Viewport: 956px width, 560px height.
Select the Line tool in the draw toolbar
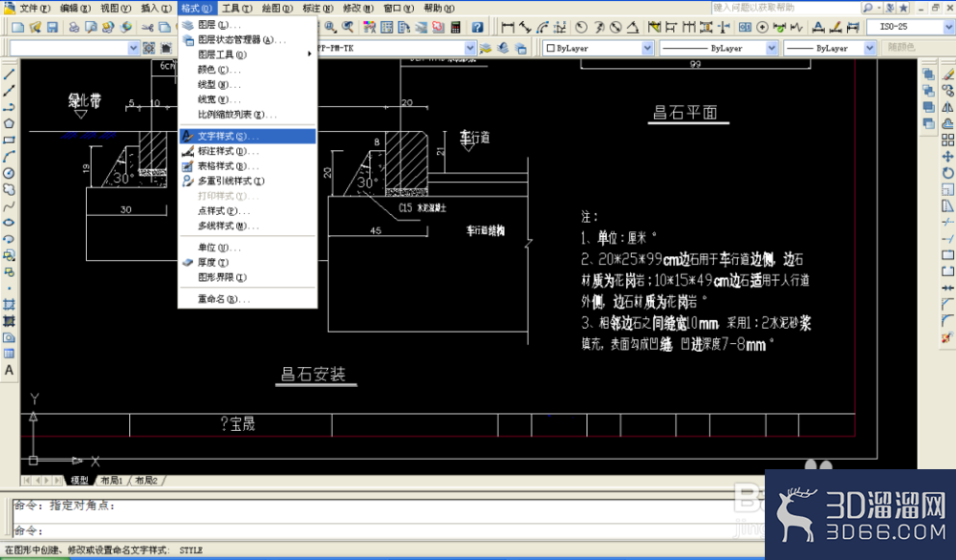[10, 75]
